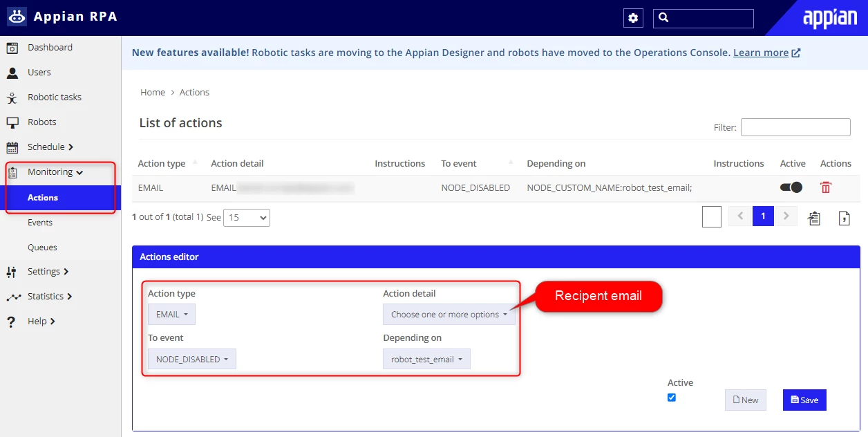Open the Action type EMAIL dropdown
Image resolution: width=868 pixels, height=437 pixels.
pyautogui.click(x=171, y=315)
